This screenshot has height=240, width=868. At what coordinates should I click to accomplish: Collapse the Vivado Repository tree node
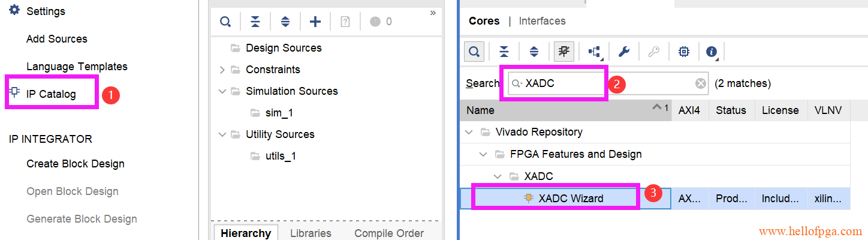(x=469, y=132)
